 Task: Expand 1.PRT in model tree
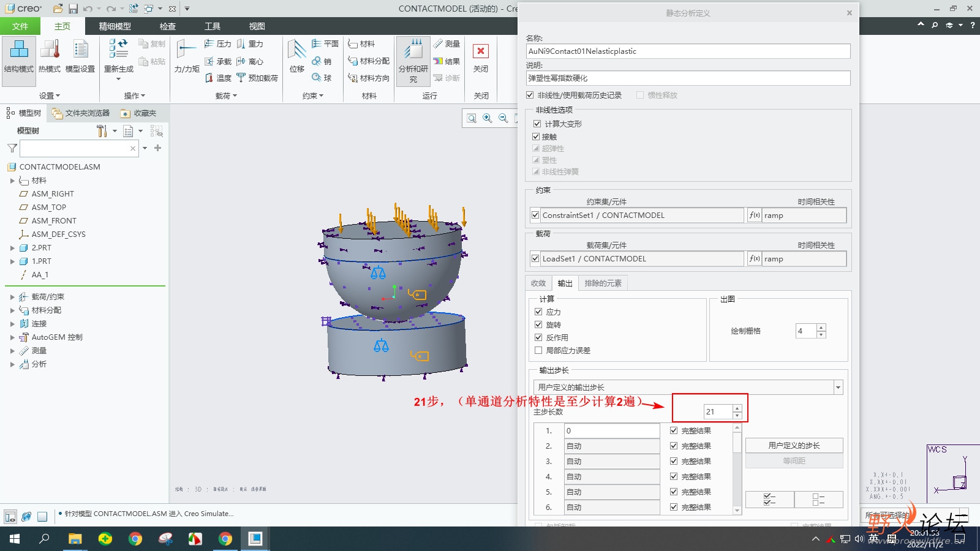click(x=12, y=261)
